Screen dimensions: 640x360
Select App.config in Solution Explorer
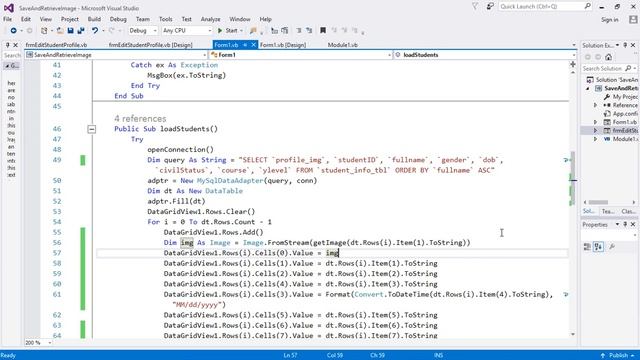(621, 114)
